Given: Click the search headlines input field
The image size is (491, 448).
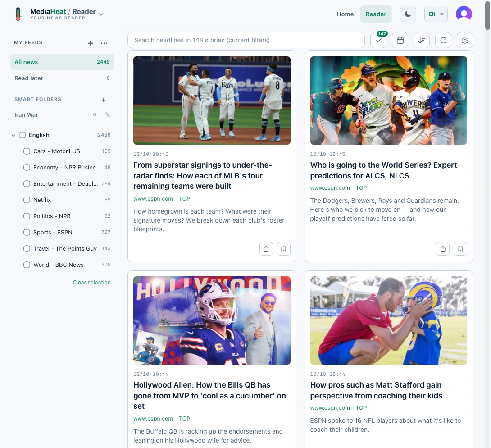Looking at the screenshot, I should [x=246, y=40].
